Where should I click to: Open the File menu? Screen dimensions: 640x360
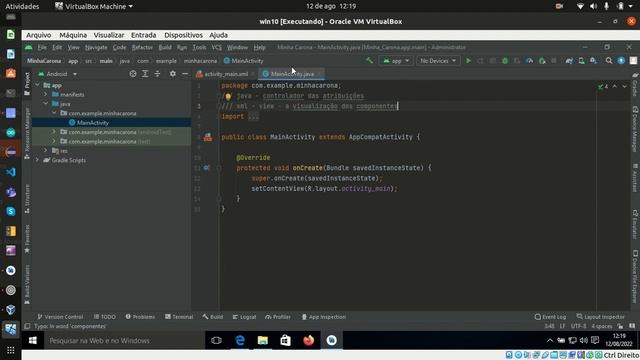click(x=42, y=47)
